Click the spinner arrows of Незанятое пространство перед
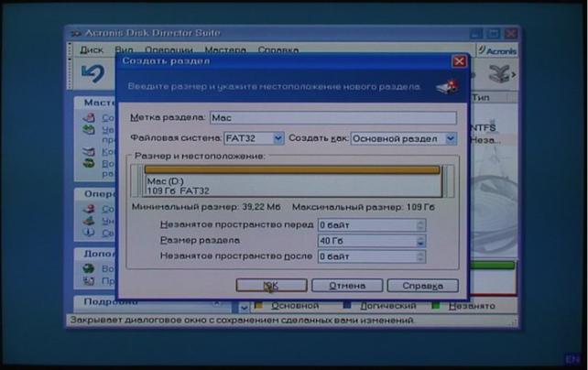 [420, 225]
